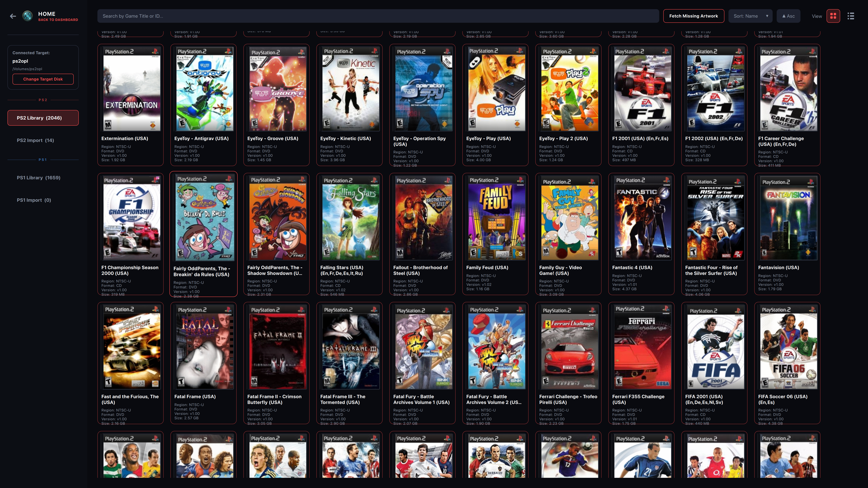Switch to grid view icon
Viewport: 868px width, 488px height.
[833, 16]
